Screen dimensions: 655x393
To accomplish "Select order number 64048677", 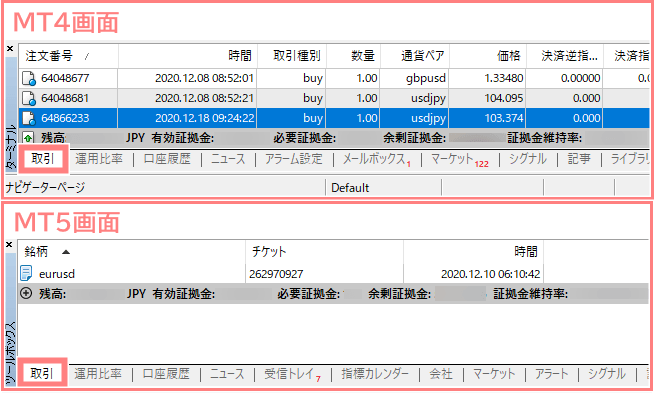I will [x=65, y=78].
